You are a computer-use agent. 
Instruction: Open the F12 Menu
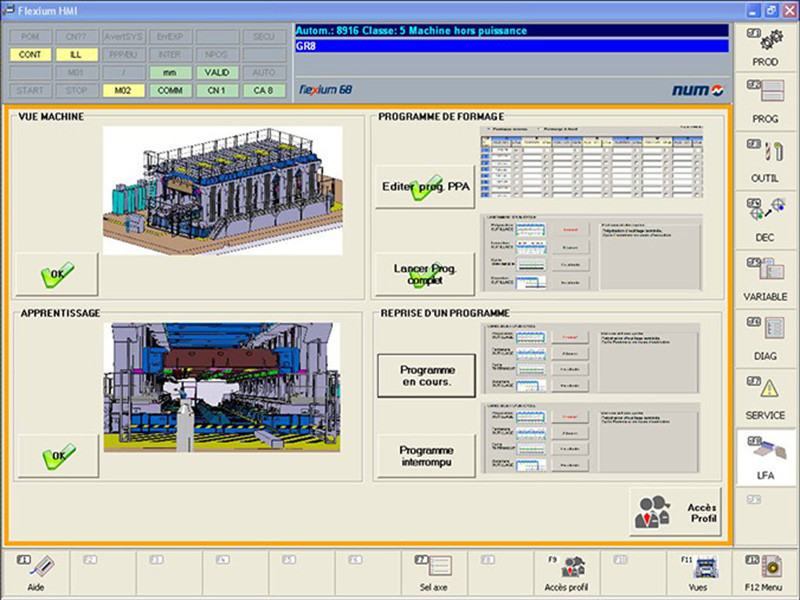point(765,572)
